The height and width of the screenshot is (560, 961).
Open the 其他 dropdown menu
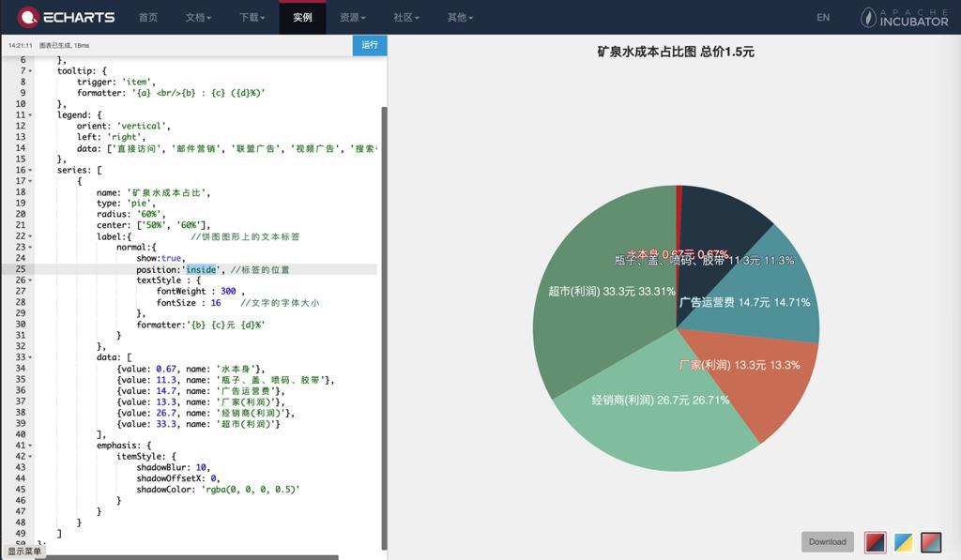pos(460,17)
